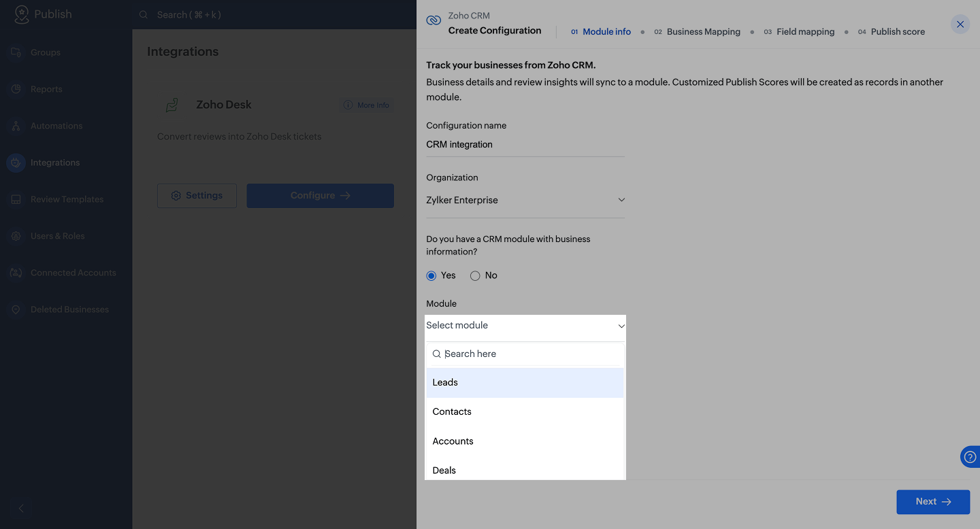This screenshot has height=529, width=980.
Task: Click the search magnifier icon in top bar
Action: [144, 14]
